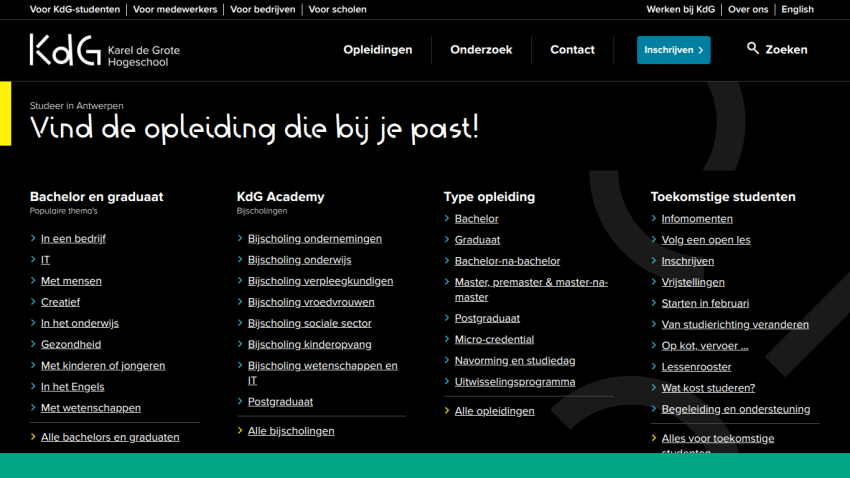Viewport: 850px width, 478px height.
Task: Open the Vrijstellingen link
Action: tap(693, 282)
